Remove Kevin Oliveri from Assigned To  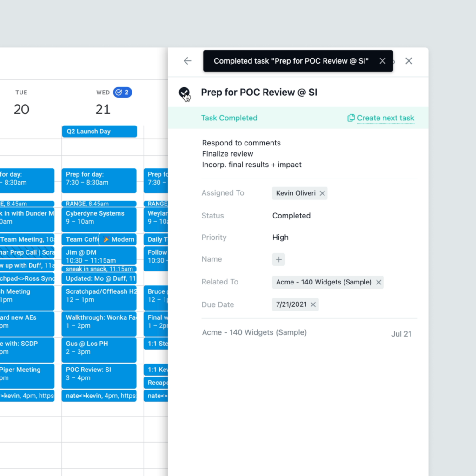(x=322, y=193)
